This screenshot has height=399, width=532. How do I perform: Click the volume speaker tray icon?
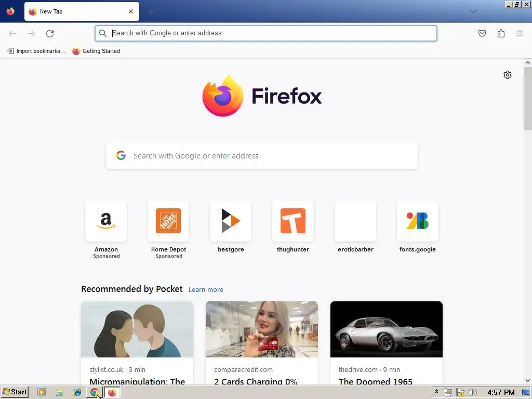(472, 393)
